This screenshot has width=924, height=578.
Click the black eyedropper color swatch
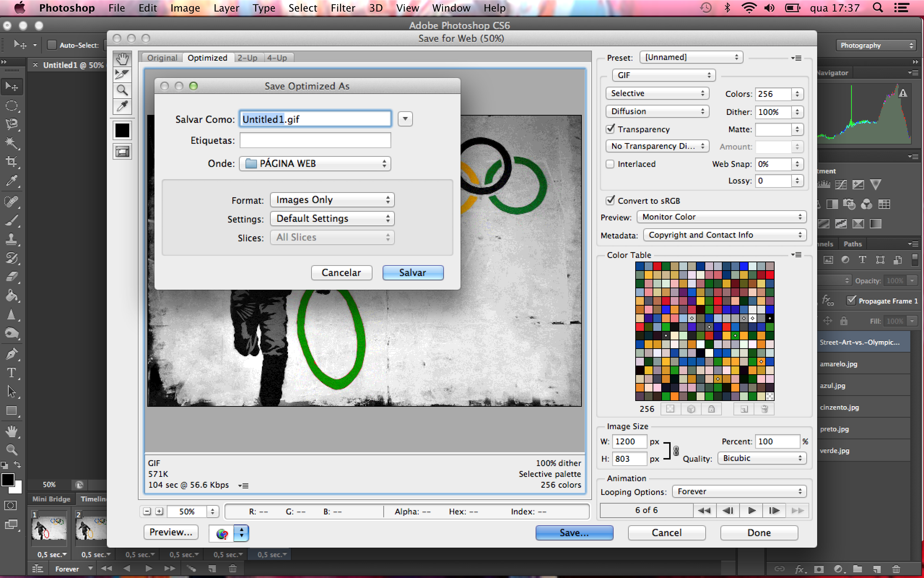(x=122, y=130)
